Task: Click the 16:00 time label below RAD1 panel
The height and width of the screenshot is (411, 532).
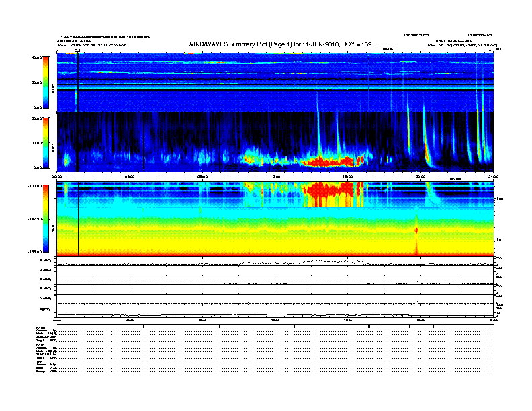Action: tap(348, 177)
